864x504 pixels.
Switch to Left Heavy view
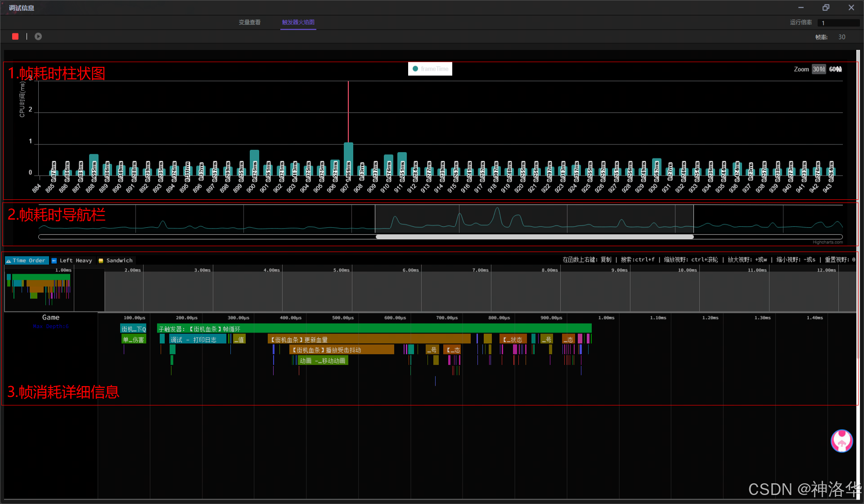(72, 261)
